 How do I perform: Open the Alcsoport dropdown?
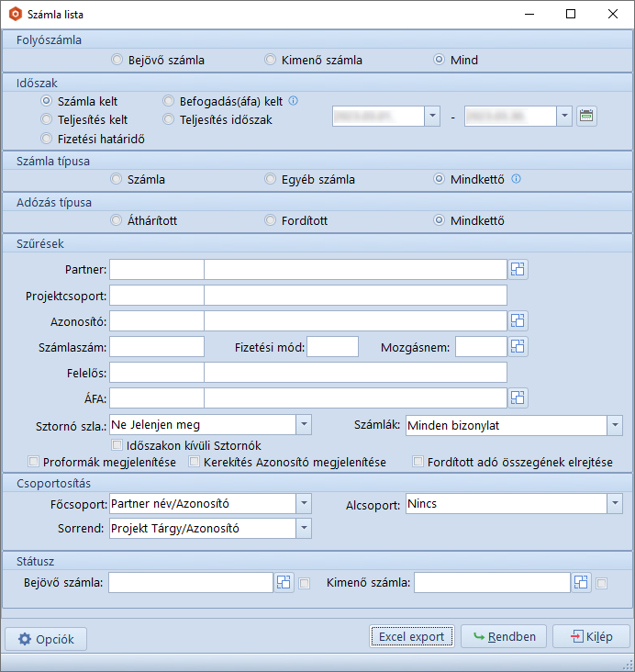click(x=614, y=504)
